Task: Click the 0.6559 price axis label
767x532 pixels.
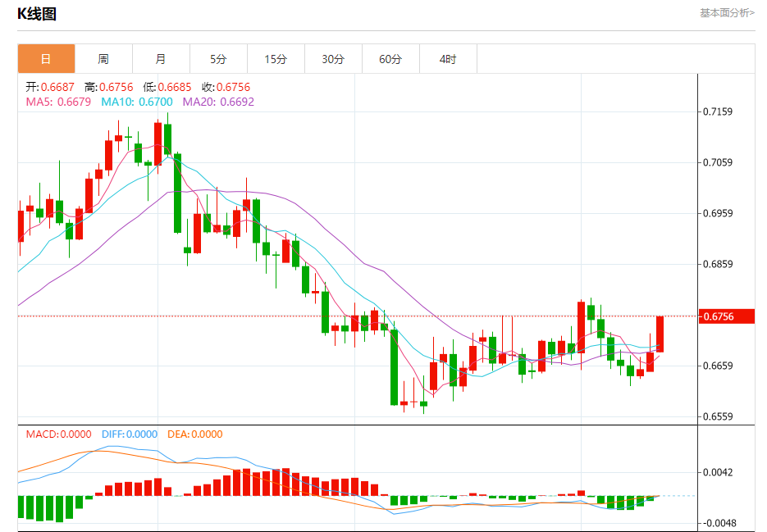Action: click(x=718, y=416)
